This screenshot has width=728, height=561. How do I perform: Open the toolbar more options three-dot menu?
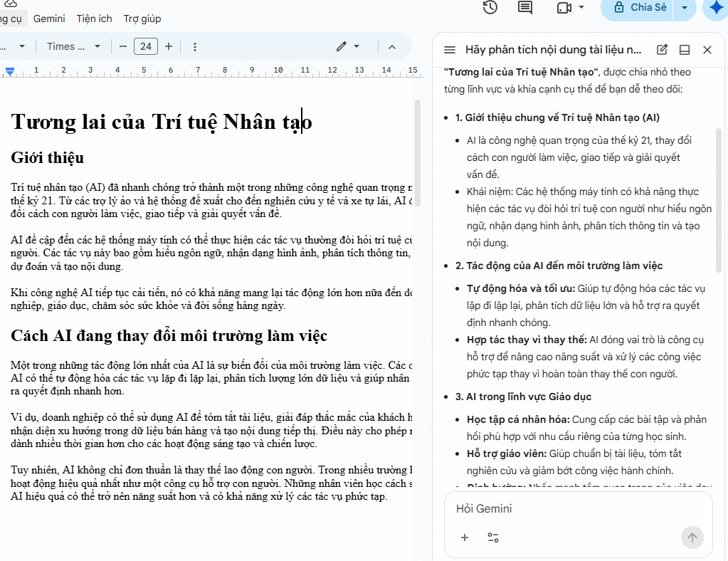[195, 46]
